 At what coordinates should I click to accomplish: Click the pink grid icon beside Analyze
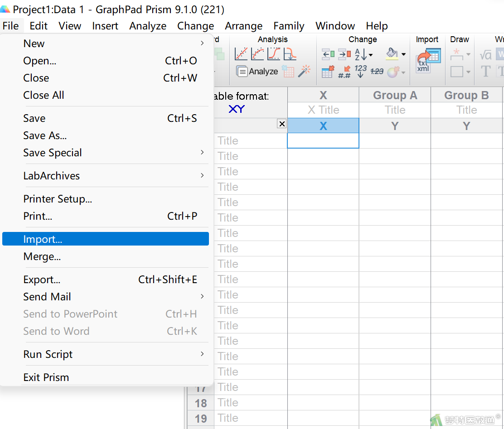click(x=288, y=71)
